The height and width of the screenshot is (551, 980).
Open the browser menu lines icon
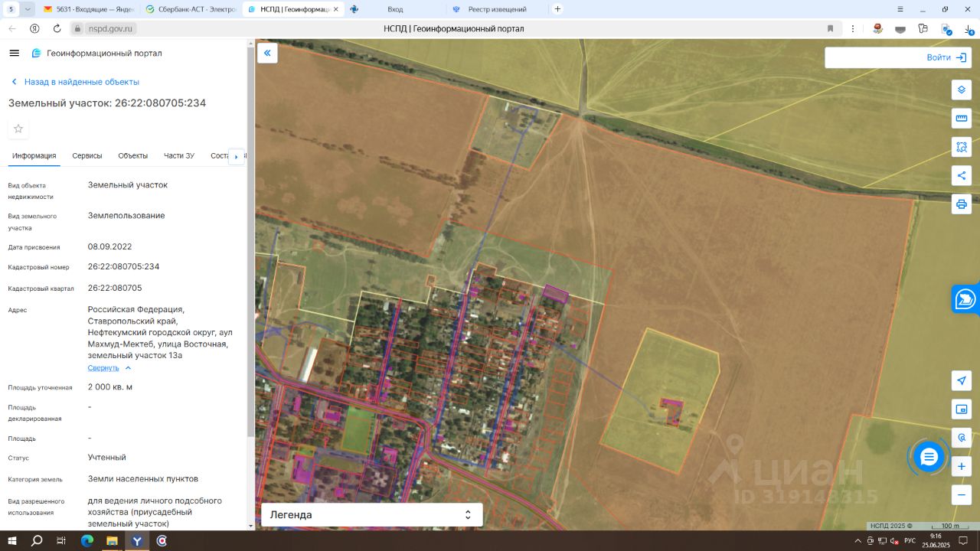pyautogui.click(x=901, y=9)
